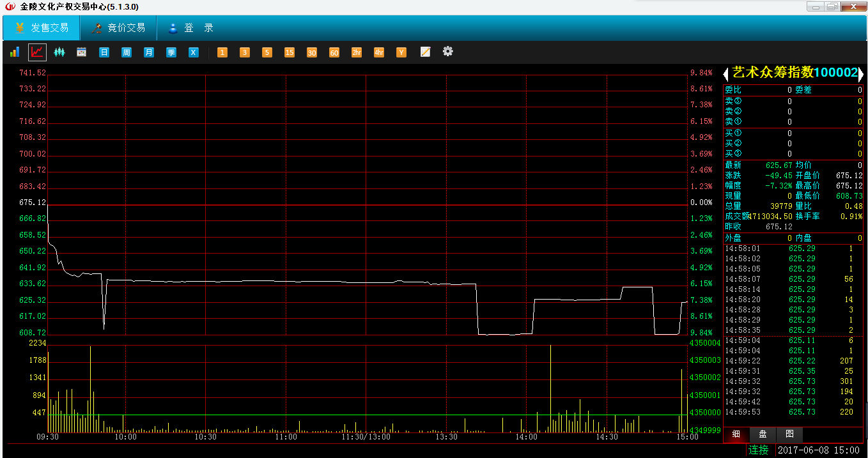Click the 09:30 time axis label
This screenshot has width=868, height=458.
pos(48,437)
